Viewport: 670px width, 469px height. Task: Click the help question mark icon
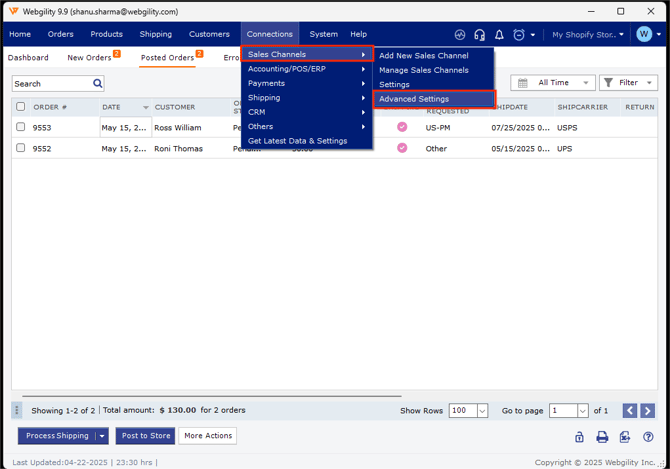tap(648, 437)
